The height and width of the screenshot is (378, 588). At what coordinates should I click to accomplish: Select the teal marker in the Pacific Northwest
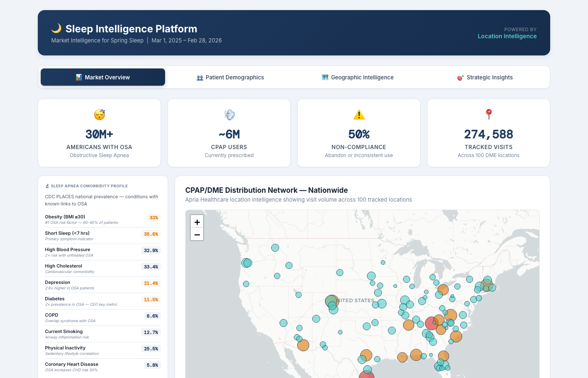click(247, 263)
